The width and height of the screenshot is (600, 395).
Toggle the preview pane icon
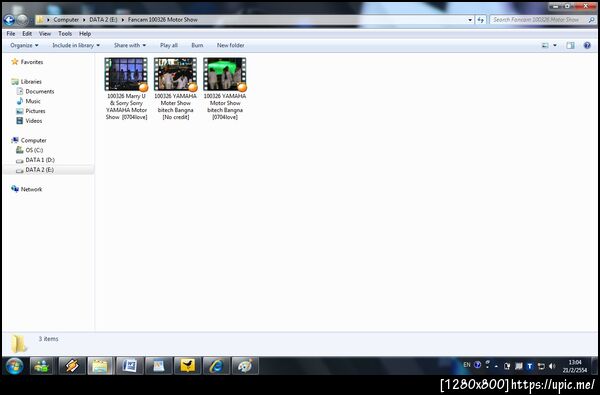click(570, 46)
